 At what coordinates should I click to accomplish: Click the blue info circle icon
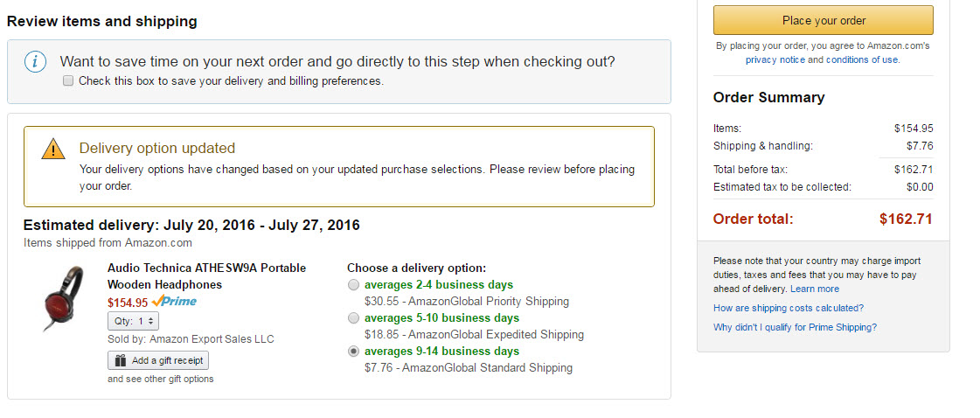tap(35, 62)
